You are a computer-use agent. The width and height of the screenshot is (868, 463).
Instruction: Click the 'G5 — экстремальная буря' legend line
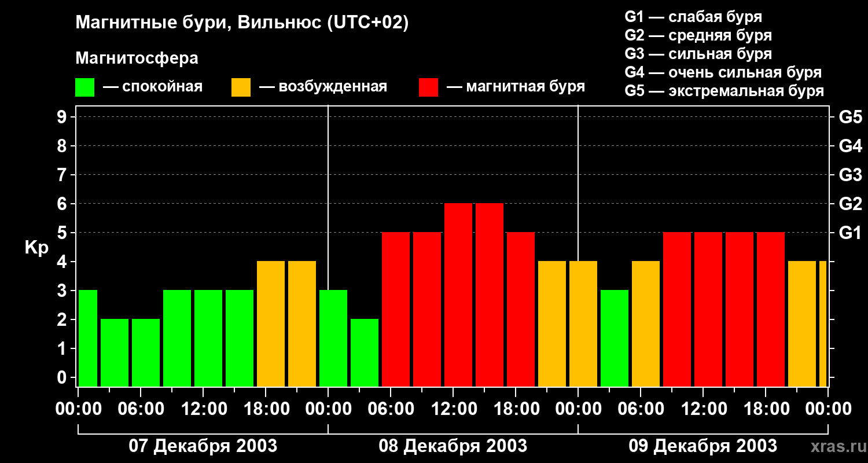pos(724,91)
